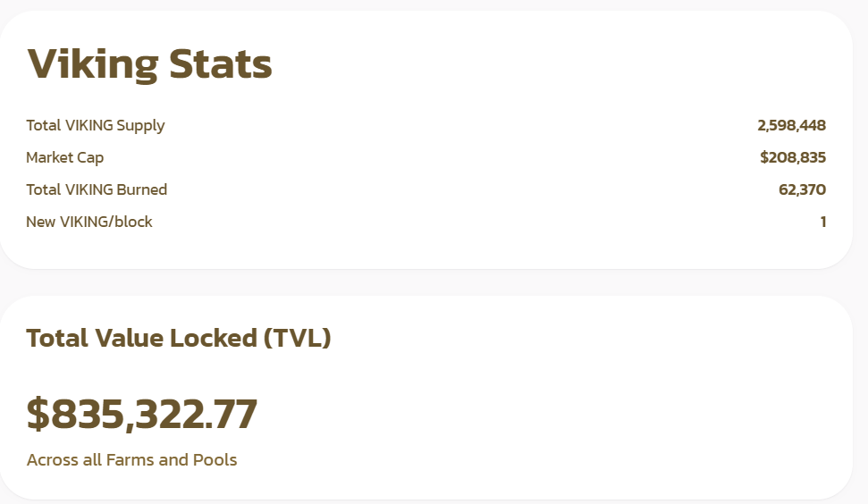
Task: Select the Total VIKING Burned label
Action: pos(97,189)
